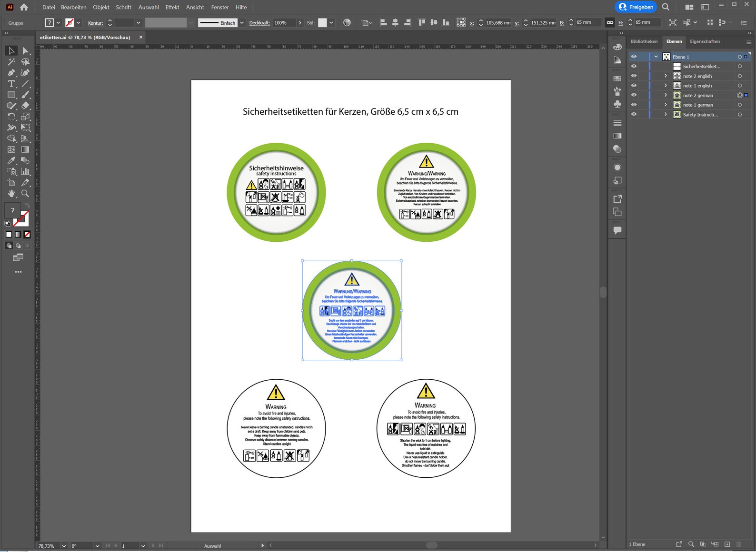This screenshot has width=756, height=552.
Task: Toggle visibility of note 1 english
Action: (x=634, y=86)
